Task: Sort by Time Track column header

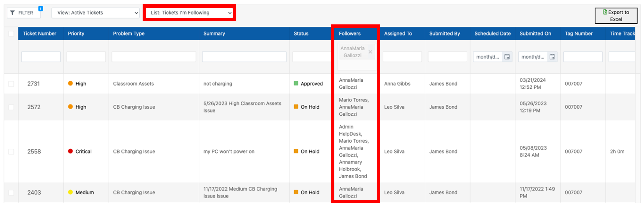Action: [622, 34]
